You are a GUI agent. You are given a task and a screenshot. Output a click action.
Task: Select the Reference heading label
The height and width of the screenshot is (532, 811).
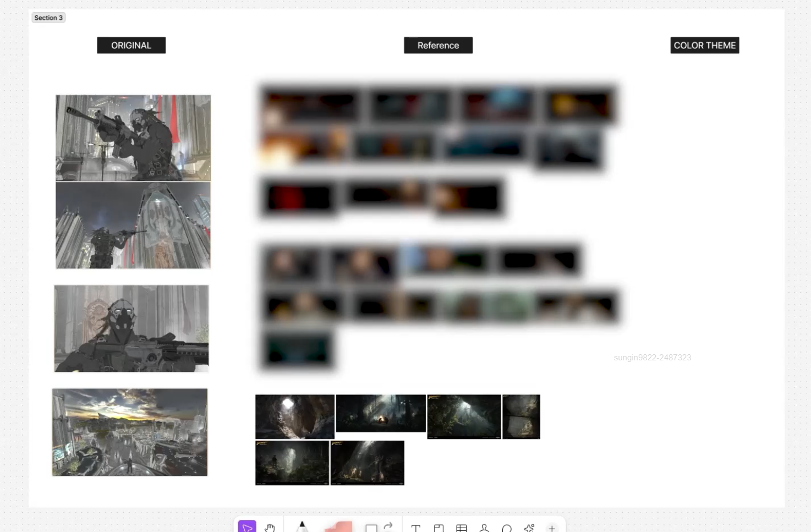pos(438,45)
